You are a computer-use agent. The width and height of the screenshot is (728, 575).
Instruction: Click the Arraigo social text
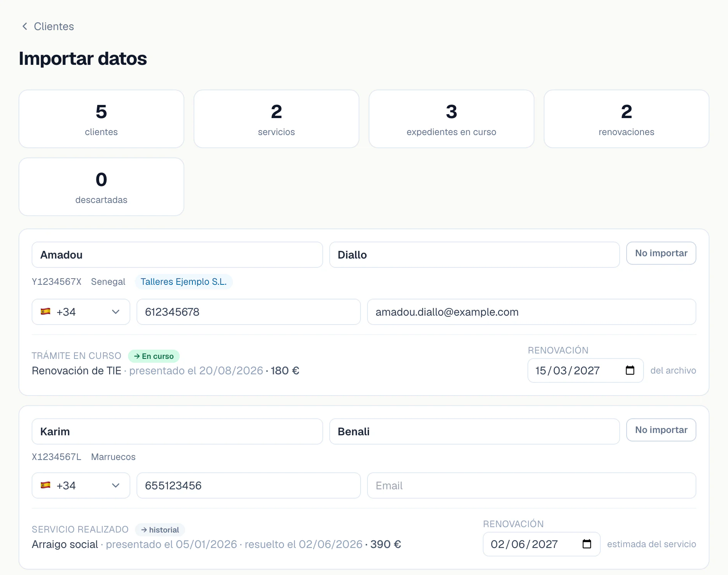pyautogui.click(x=65, y=545)
